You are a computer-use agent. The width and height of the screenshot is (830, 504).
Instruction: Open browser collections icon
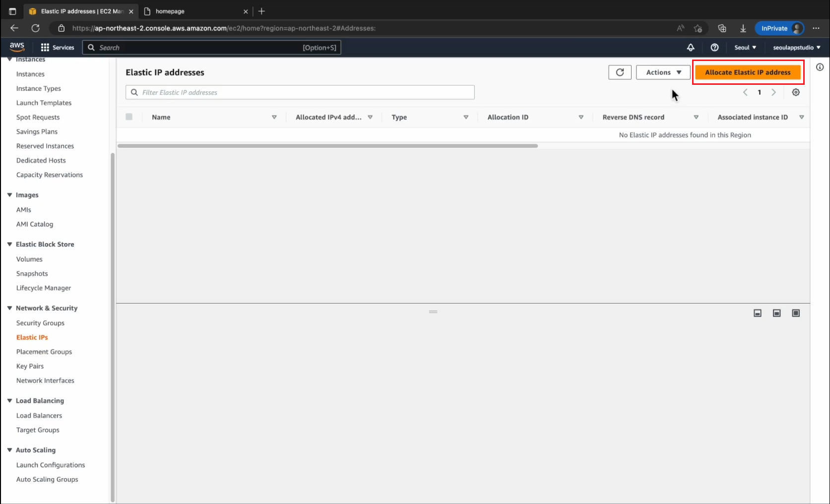pyautogui.click(x=722, y=28)
